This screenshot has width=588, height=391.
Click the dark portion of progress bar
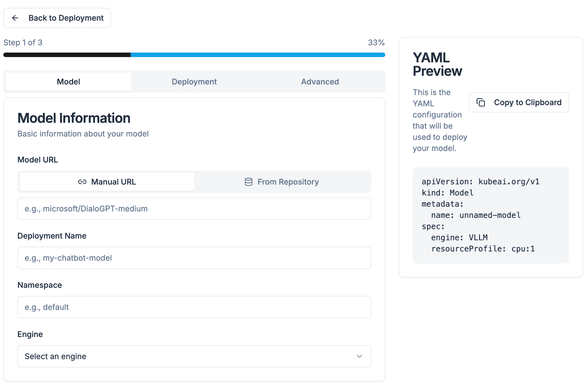pyautogui.click(x=67, y=55)
